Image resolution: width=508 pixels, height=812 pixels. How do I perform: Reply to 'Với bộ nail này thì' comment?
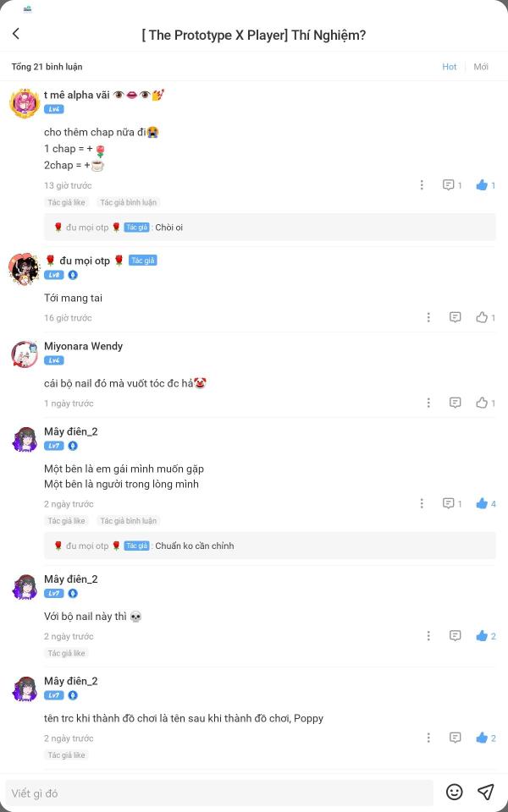456,635
